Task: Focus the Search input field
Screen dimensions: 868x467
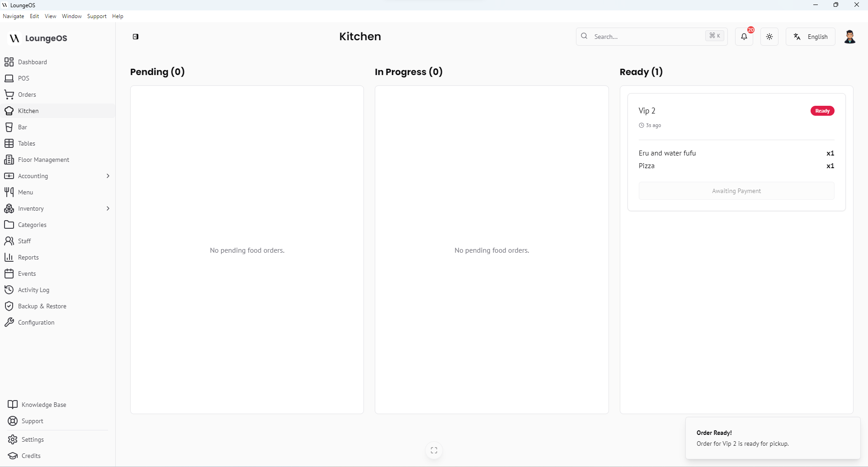Action: [646, 37]
